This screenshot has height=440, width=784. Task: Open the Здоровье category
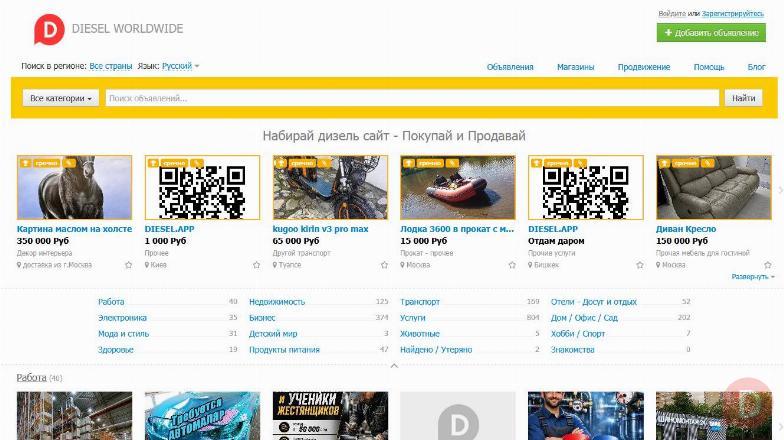pos(116,350)
